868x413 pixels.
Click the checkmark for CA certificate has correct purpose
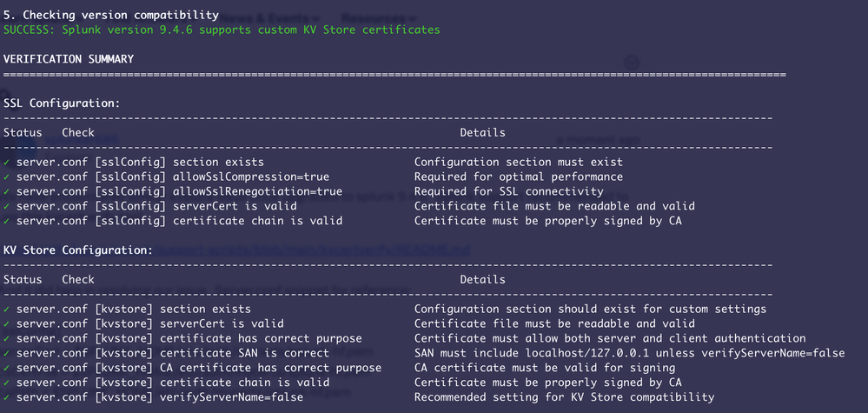coord(7,368)
